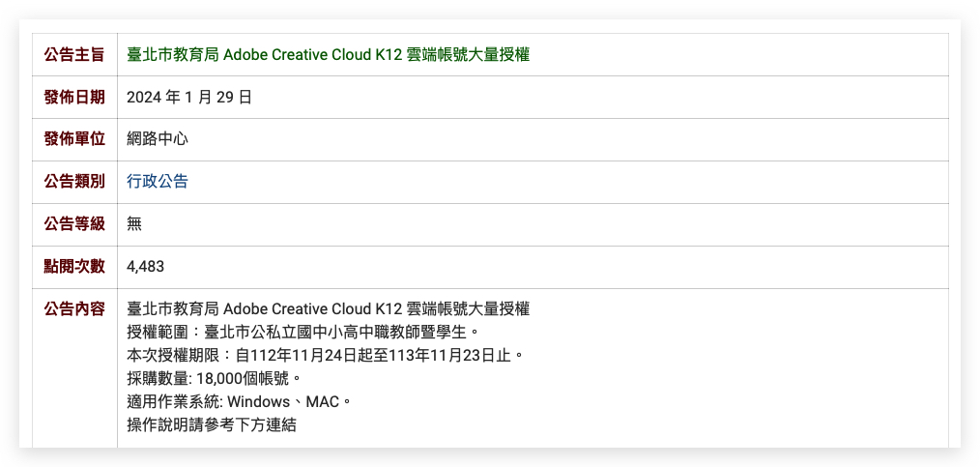Click the 適用作業系統: Windows、MAC line

240,402
